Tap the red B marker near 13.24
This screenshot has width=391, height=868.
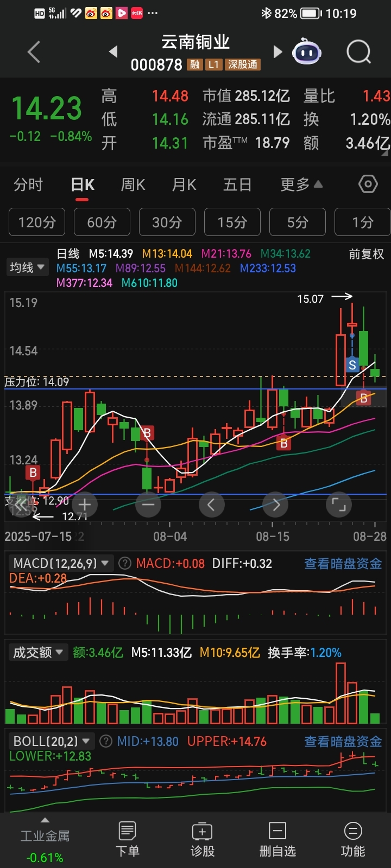click(x=33, y=473)
